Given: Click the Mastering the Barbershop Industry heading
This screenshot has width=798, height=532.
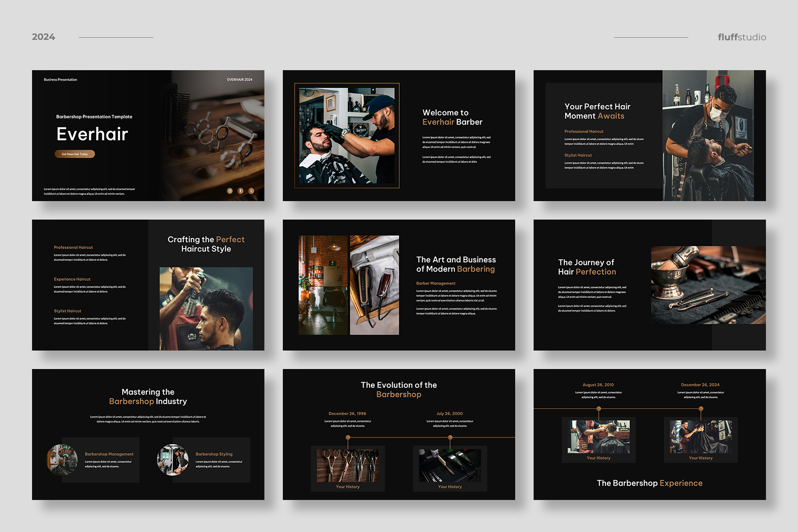Looking at the screenshot, I should [148, 397].
